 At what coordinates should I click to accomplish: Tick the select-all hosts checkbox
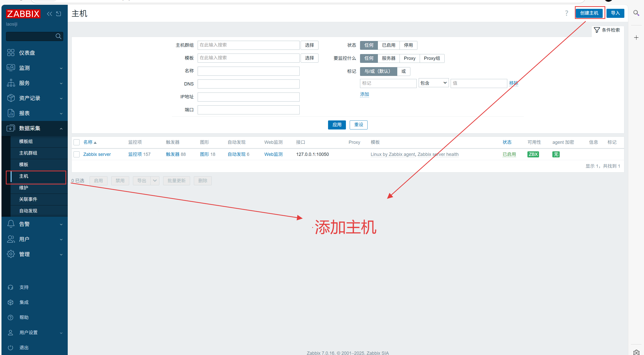pos(77,142)
